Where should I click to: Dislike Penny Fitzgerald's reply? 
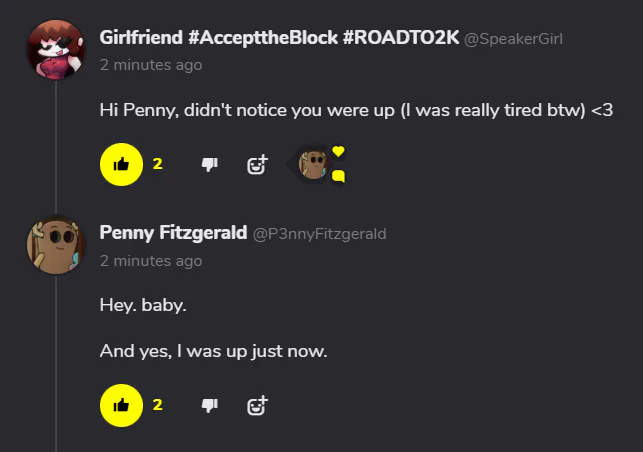point(210,405)
